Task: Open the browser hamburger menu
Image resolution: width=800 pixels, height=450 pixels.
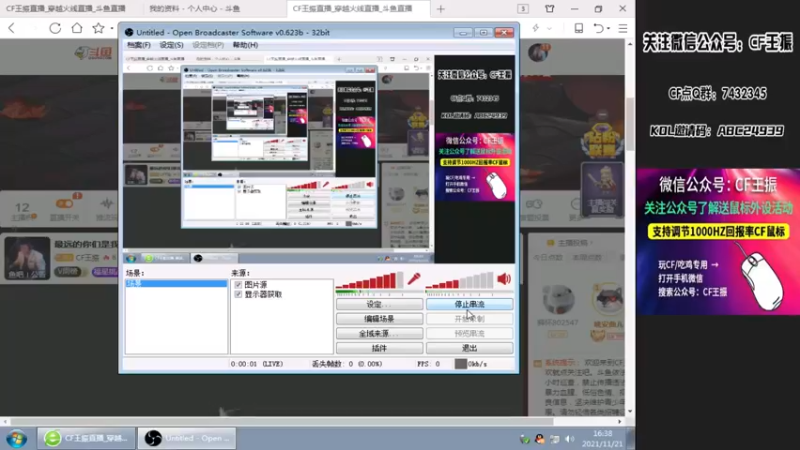Action: click(623, 29)
